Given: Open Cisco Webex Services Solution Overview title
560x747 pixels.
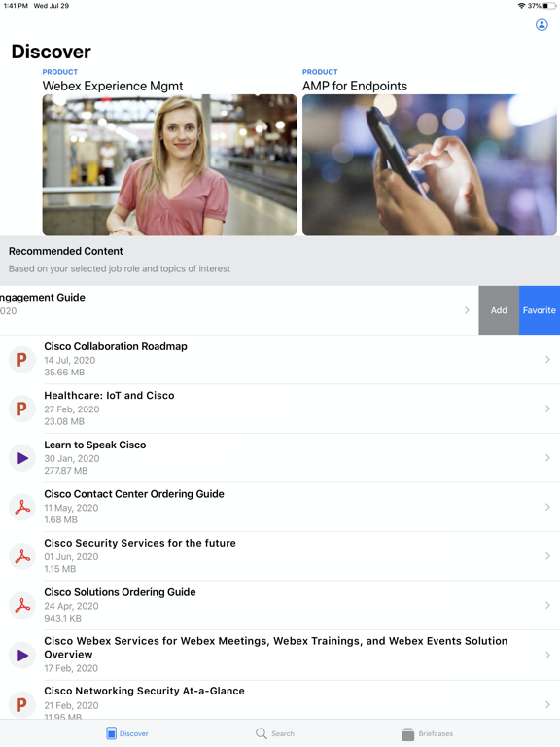Looking at the screenshot, I should pos(276,648).
